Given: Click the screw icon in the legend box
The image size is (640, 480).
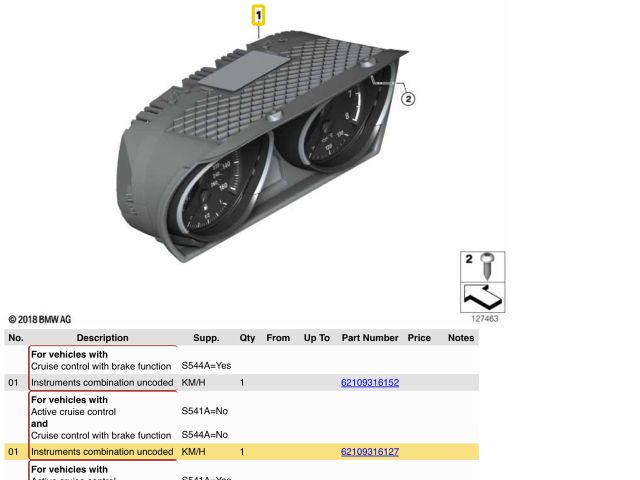Looking at the screenshot, I should tap(487, 266).
